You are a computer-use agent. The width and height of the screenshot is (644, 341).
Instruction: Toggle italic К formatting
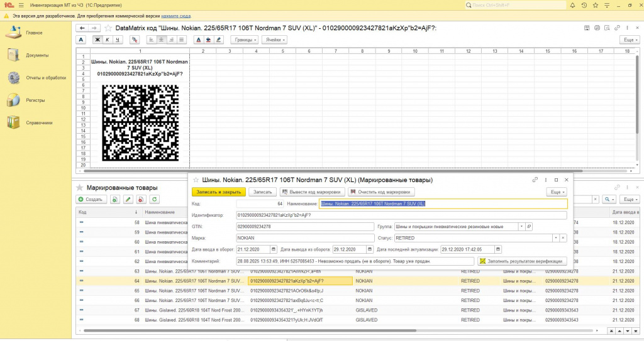tap(107, 40)
